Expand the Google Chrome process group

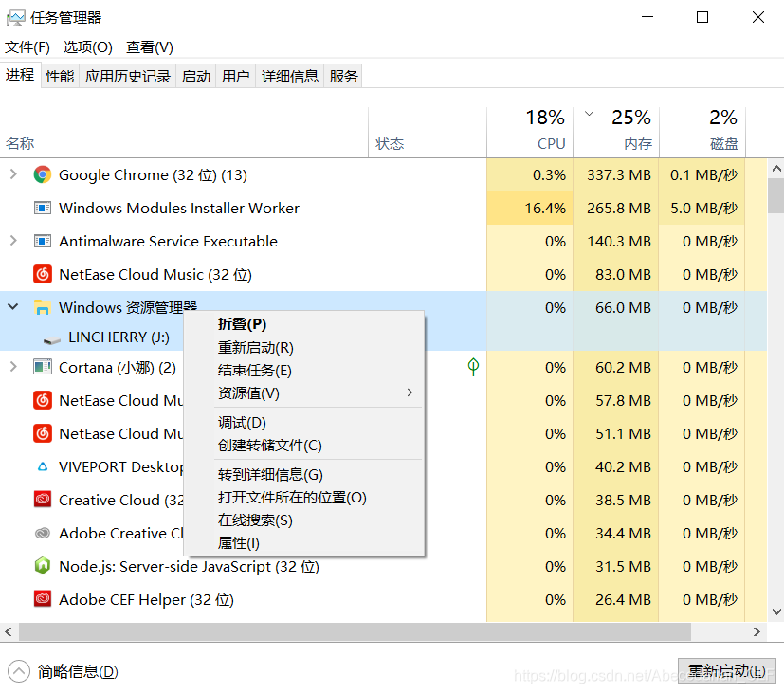pyautogui.click(x=13, y=174)
